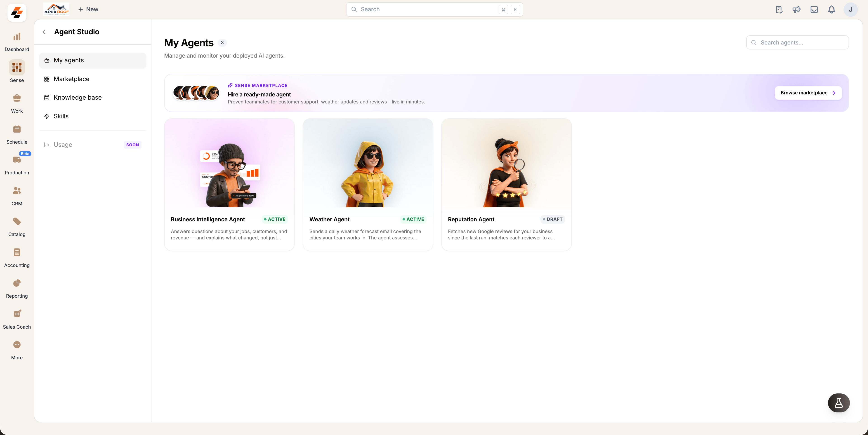The height and width of the screenshot is (435, 868).
Task: Click the ACTIVE badge on Business Intelligence Agent
Action: [x=275, y=220]
